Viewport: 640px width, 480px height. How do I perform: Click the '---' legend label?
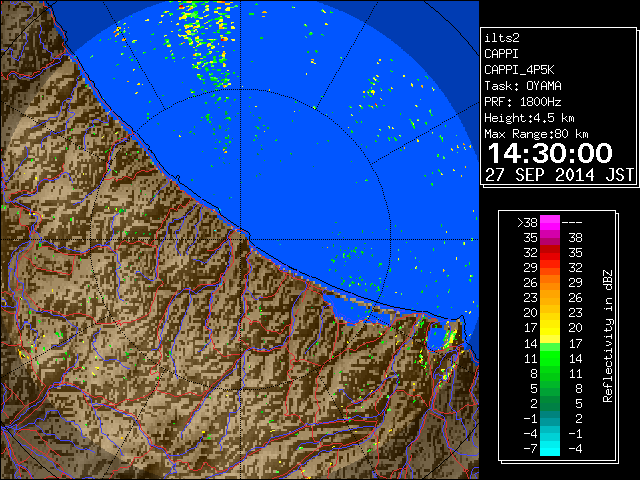572,223
